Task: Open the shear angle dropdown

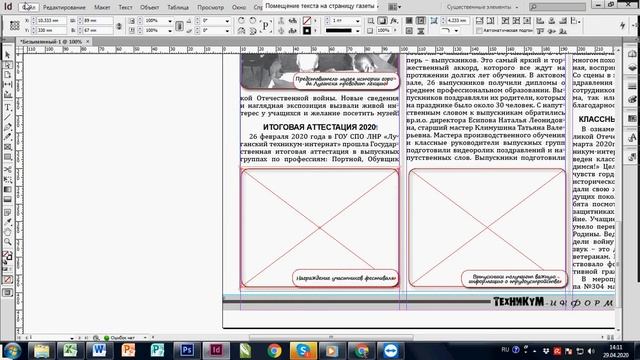Action: [227, 31]
